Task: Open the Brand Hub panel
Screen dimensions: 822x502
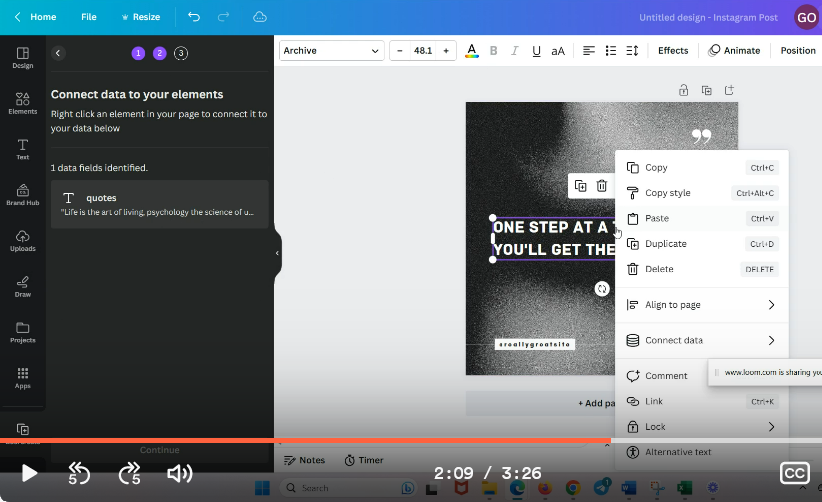Action: click(x=23, y=195)
